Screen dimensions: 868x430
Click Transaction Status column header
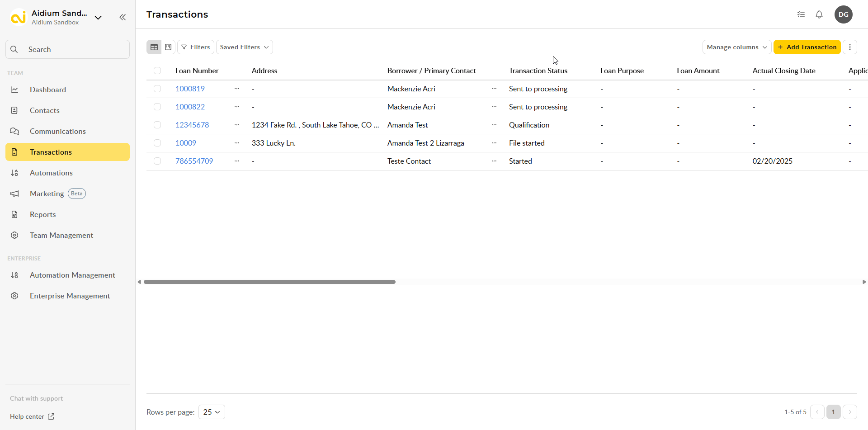pyautogui.click(x=538, y=71)
